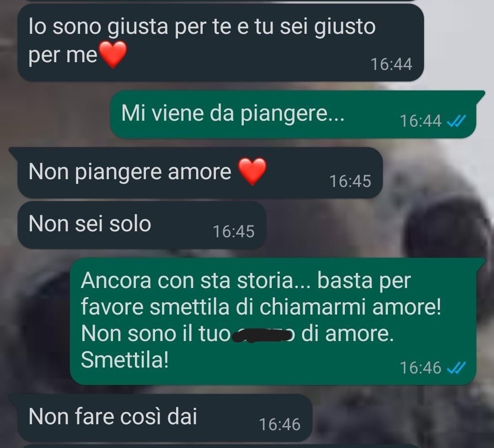494x448 pixels.
Task: Select the 'Non sei solo' message bubble
Action: [x=142, y=225]
